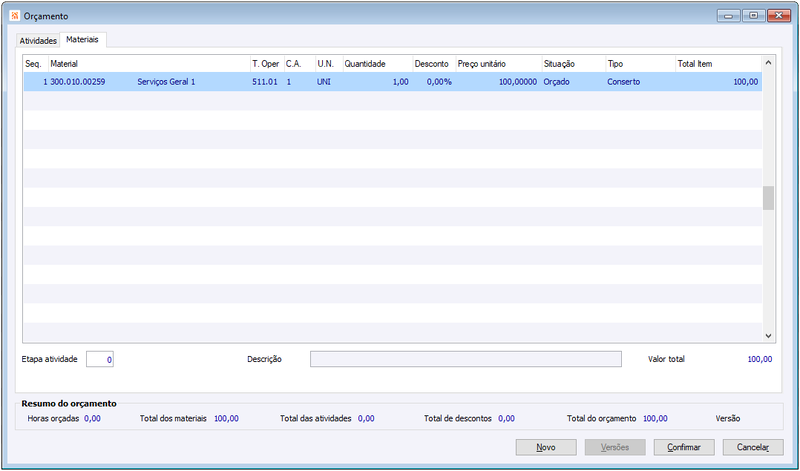Viewport: 800px width, 471px height.
Task: Click the Total dos materiais value 100,00
Action: 227,418
